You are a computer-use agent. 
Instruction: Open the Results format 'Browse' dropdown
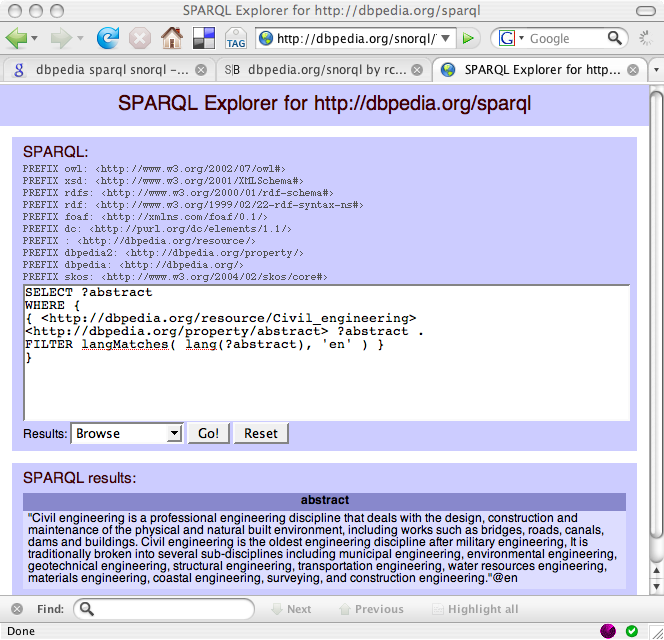click(127, 433)
